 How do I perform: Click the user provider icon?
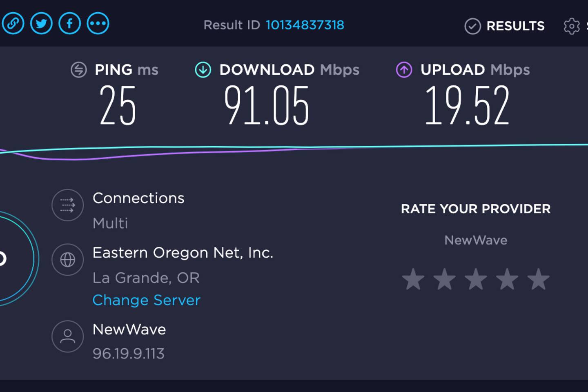(67, 336)
